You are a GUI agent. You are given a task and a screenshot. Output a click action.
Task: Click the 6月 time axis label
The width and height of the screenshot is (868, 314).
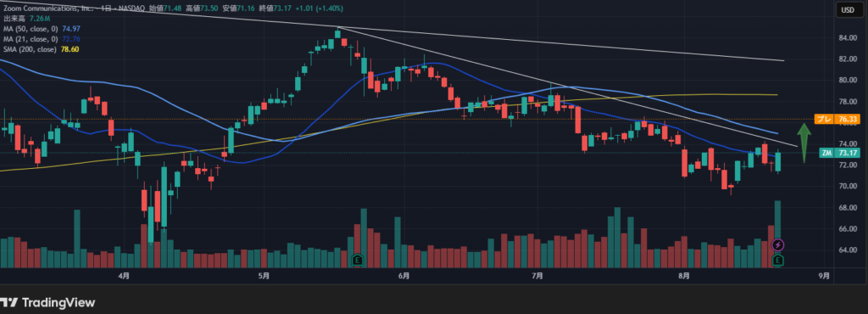(x=403, y=276)
